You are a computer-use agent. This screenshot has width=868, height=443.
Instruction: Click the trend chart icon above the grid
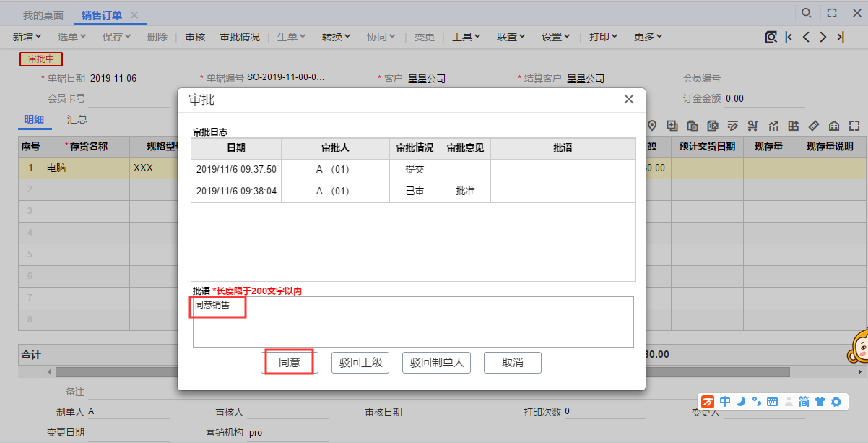click(773, 126)
